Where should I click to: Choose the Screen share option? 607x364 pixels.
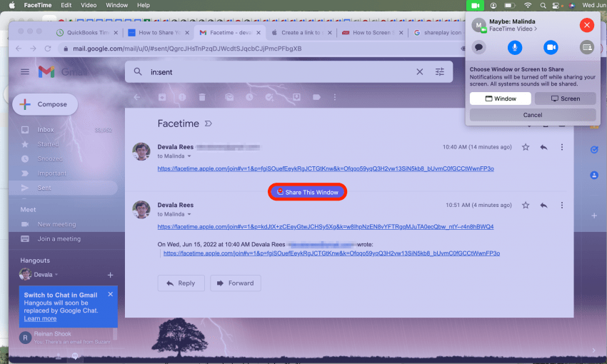[565, 98]
